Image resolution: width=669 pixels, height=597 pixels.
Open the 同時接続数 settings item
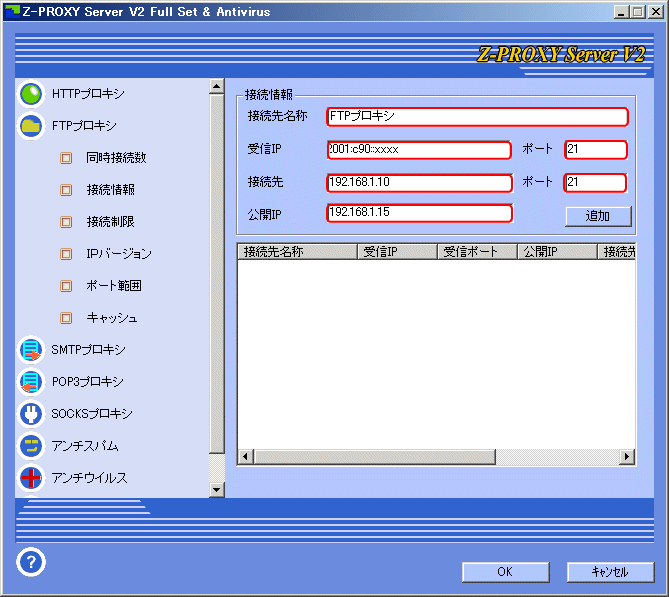[116, 158]
